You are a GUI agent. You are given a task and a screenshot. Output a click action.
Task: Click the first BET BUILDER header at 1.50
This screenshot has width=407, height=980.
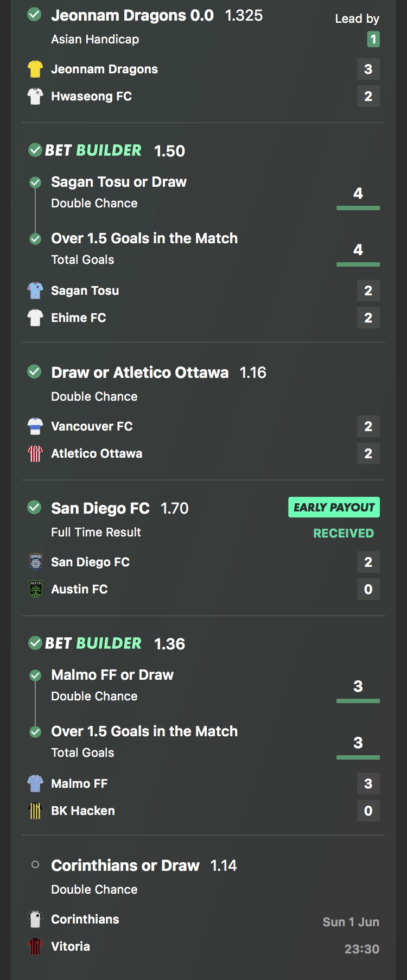107,150
